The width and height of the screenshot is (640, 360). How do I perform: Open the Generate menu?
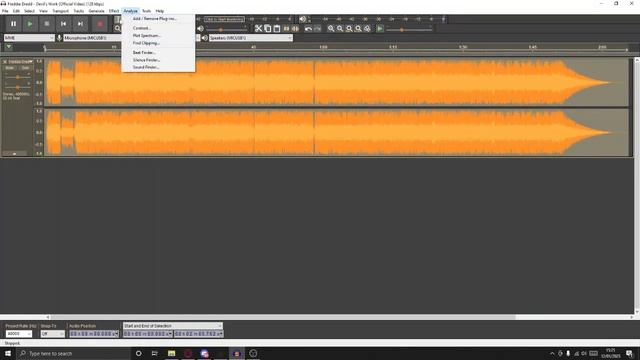[97, 11]
